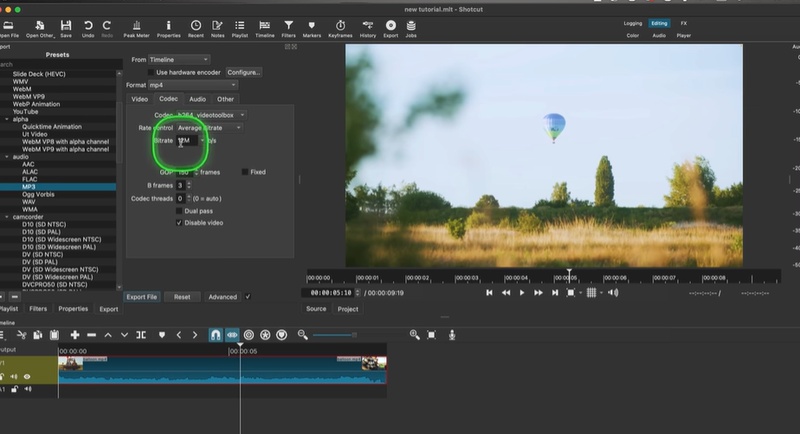Zoom timeline to fit icon
This screenshot has width=800, height=434.
pos(431,335)
